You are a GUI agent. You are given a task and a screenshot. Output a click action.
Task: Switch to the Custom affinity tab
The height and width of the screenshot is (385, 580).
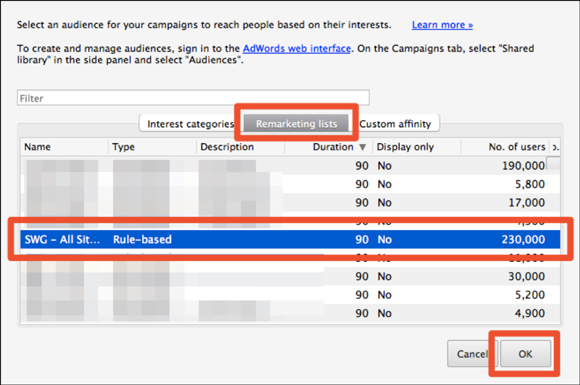(x=395, y=124)
